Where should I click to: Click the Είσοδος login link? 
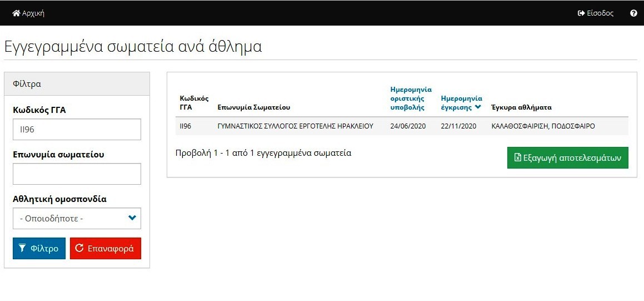[x=596, y=13]
